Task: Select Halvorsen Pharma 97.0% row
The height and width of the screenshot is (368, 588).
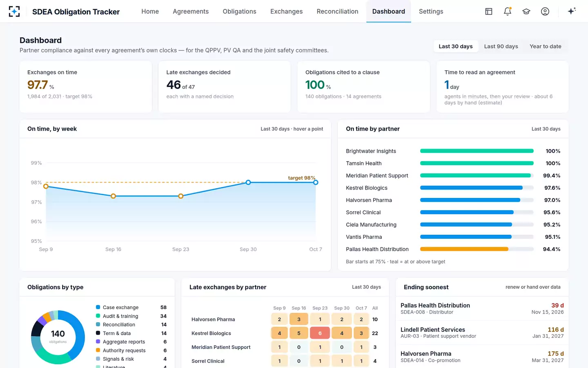Action: (x=453, y=200)
